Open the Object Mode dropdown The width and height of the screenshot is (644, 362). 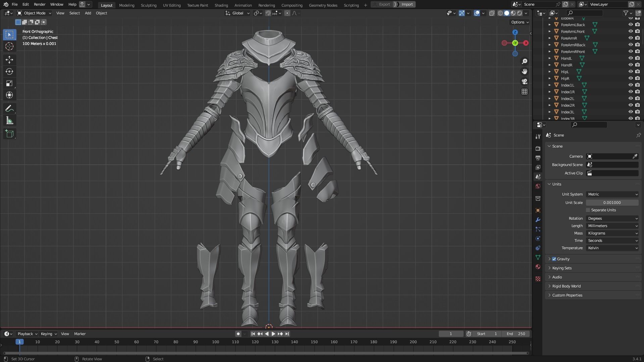pyautogui.click(x=34, y=13)
